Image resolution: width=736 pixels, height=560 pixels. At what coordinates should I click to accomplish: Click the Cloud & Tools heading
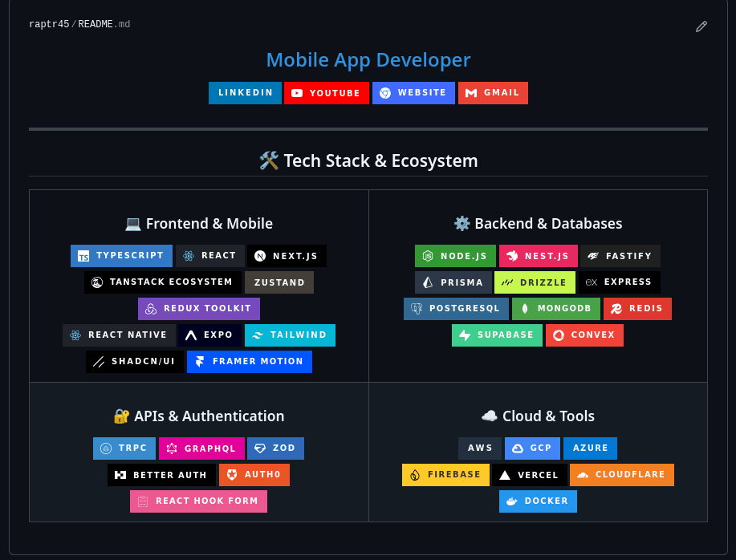pos(538,416)
